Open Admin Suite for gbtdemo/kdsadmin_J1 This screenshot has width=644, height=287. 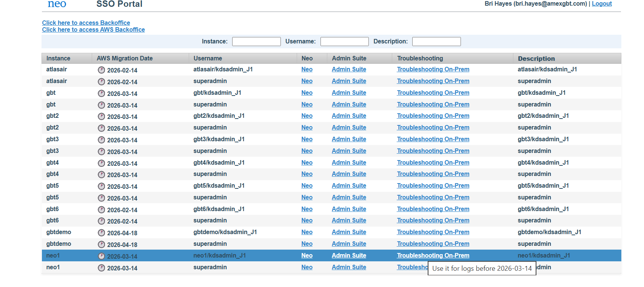click(349, 232)
